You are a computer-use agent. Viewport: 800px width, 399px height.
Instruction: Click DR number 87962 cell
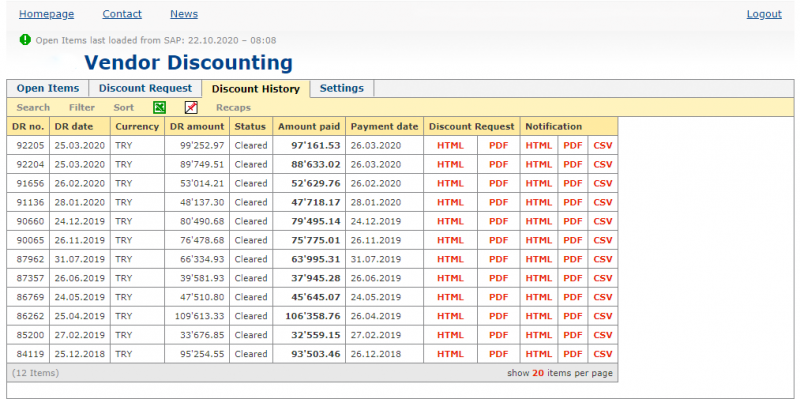pos(28,259)
